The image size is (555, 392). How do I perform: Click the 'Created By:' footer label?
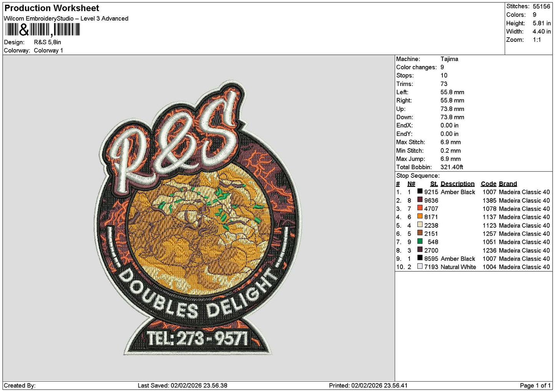[20, 385]
